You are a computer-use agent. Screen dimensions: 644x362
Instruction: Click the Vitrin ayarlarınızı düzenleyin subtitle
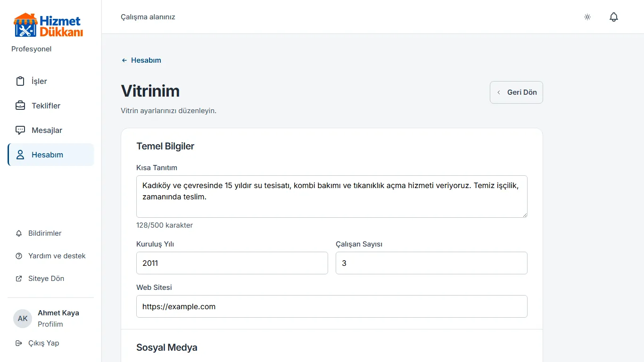pyautogui.click(x=169, y=111)
